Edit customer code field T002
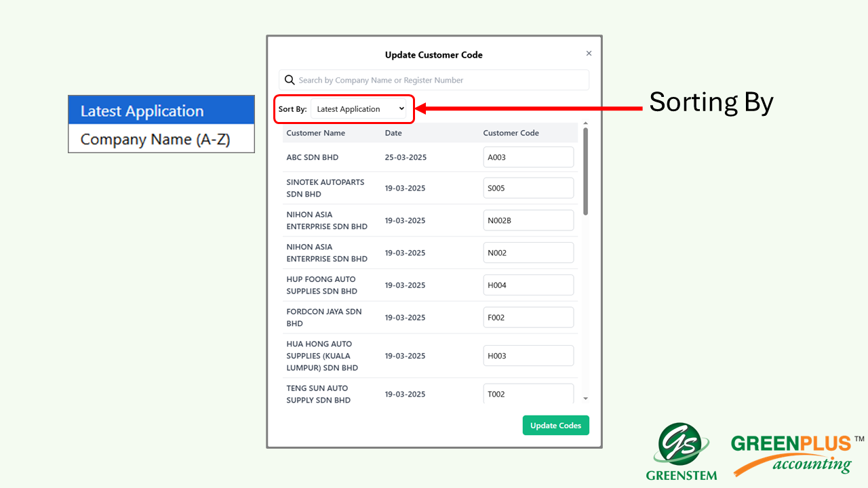 (x=528, y=394)
